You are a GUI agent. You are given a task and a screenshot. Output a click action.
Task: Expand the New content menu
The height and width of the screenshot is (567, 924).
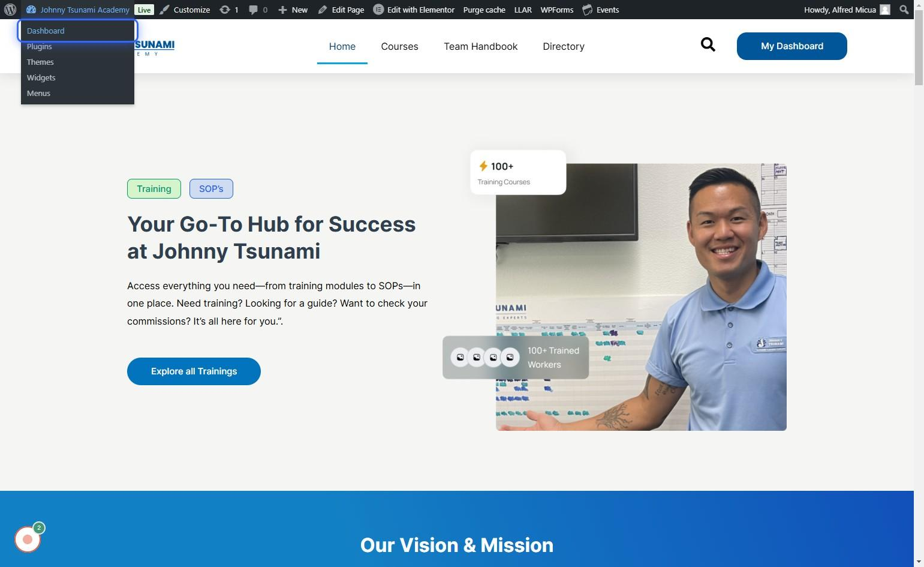click(x=293, y=10)
